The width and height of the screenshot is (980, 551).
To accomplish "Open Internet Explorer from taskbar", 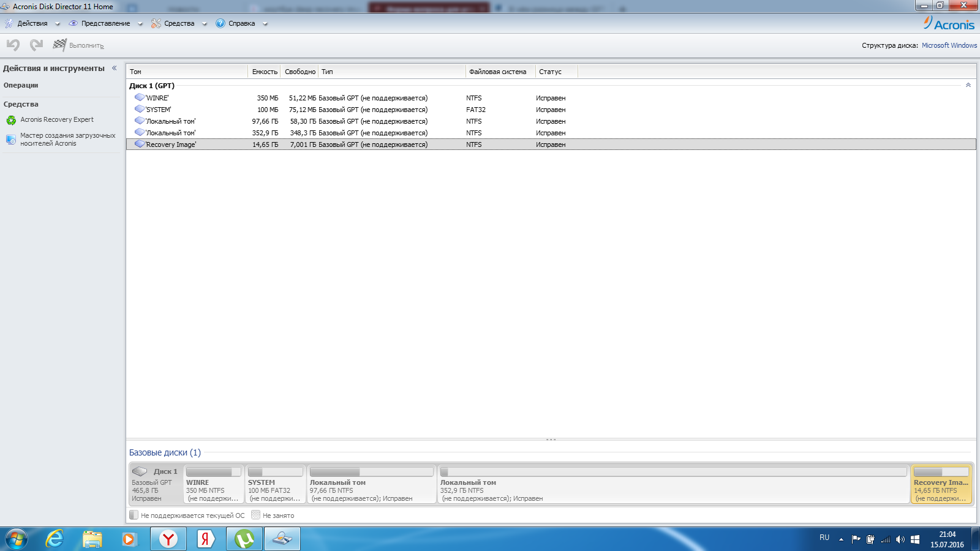I will coord(55,539).
